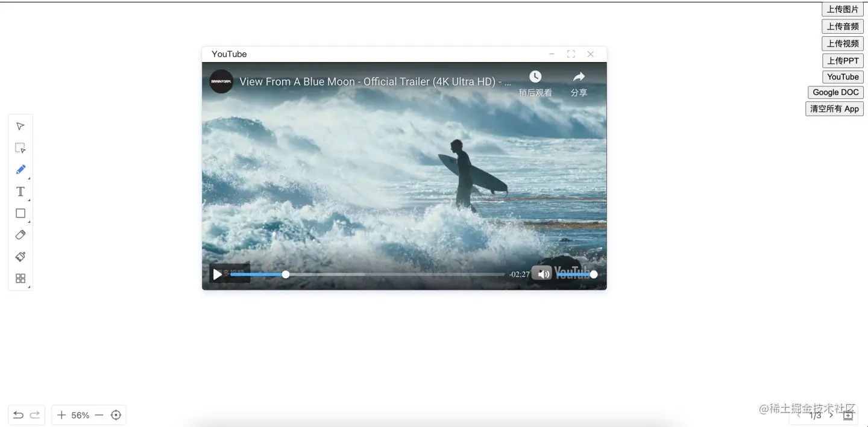Select the rectangle shape tool
The height and width of the screenshot is (427, 868).
[20, 213]
